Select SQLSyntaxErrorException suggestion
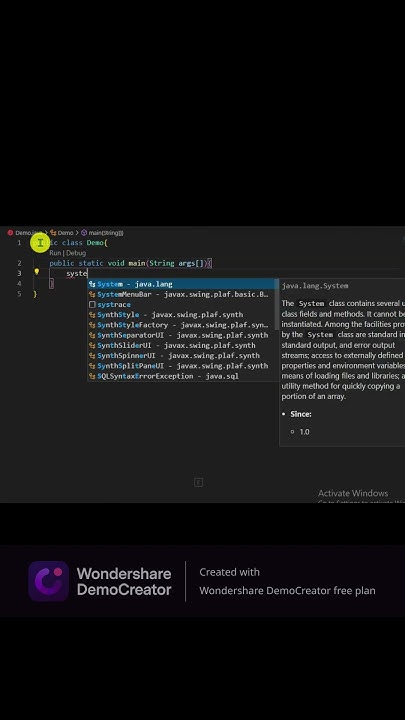 point(183,376)
